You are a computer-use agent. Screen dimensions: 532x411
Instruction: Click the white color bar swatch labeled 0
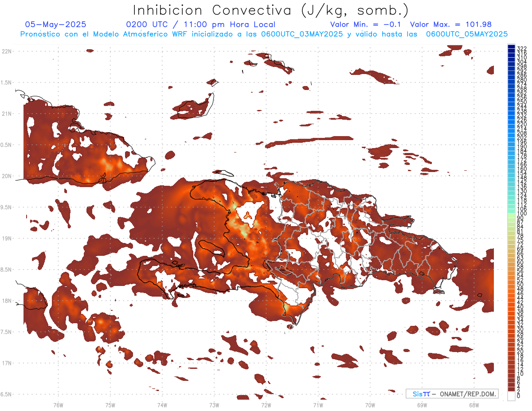point(512,395)
